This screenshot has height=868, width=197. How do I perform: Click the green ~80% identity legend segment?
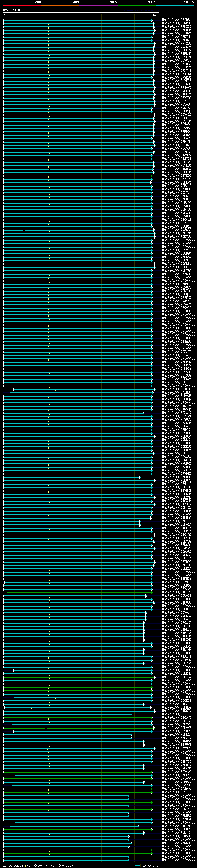[137, 6]
